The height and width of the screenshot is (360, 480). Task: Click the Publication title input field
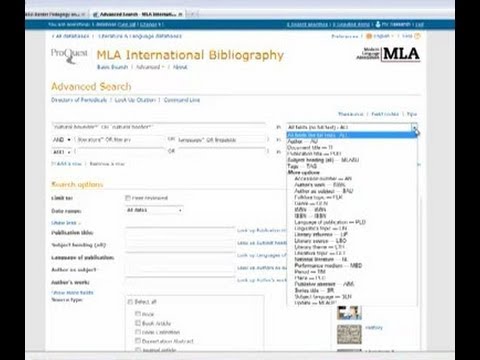point(180,232)
